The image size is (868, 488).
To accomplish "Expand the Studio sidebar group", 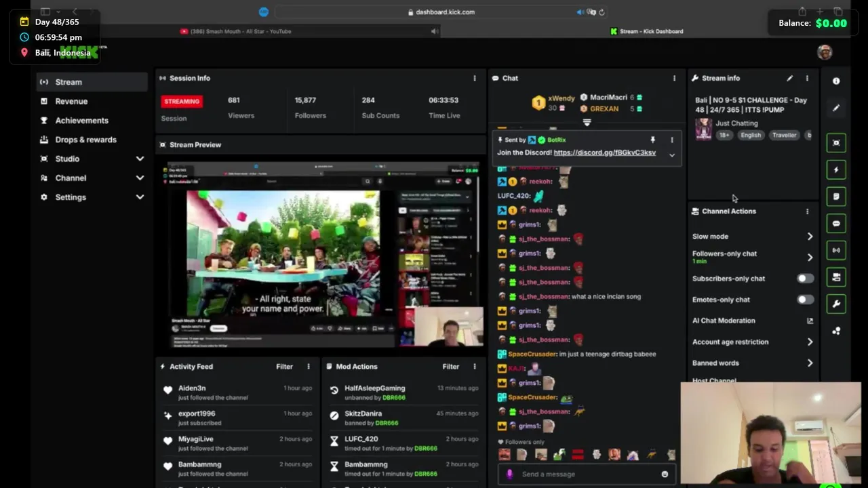I will point(92,159).
